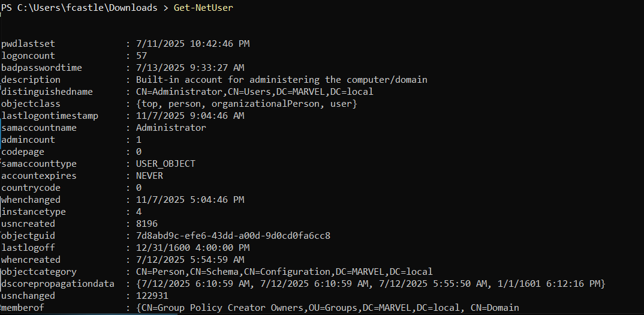Click the whenchanged timestamp value

click(190, 200)
